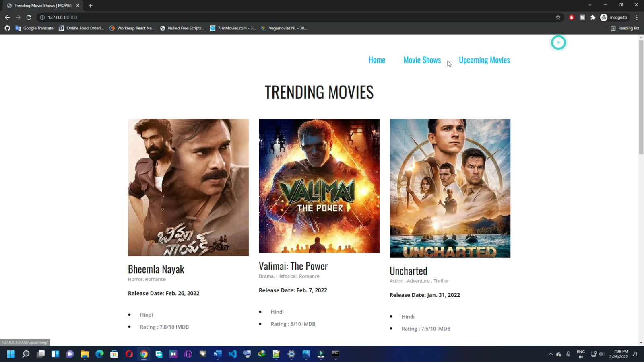Open the Uncharted movie poster
644x362 pixels.
(450, 188)
